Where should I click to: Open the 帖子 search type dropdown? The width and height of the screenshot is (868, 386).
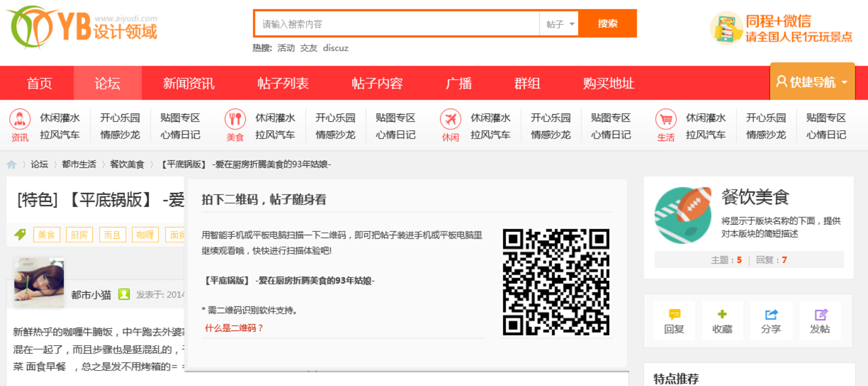click(x=559, y=24)
